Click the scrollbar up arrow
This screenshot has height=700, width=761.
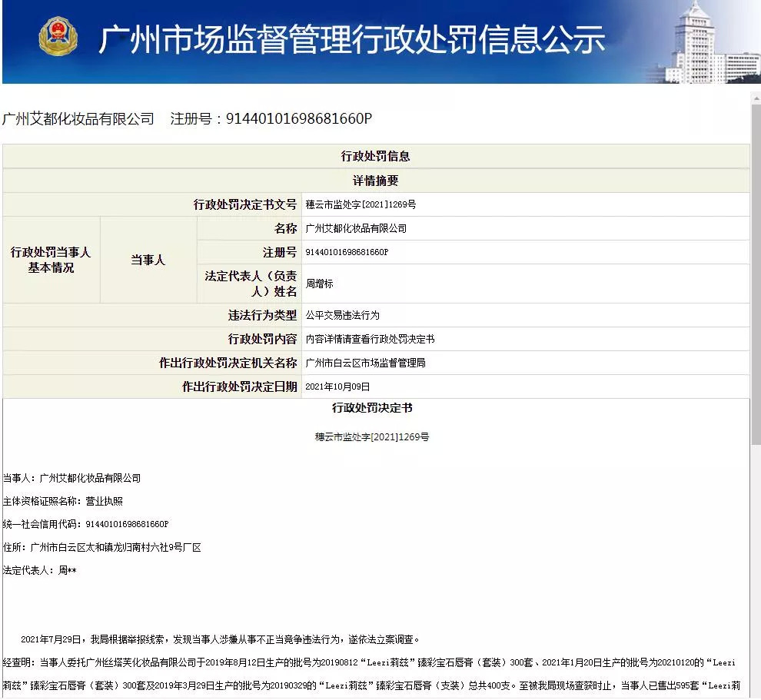[x=756, y=98]
